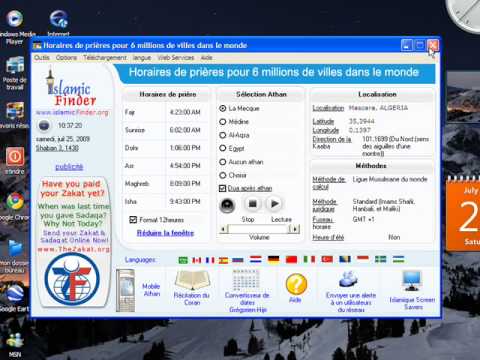Click the Heure d'été link
Screen dimensions: 480x360
click(x=328, y=237)
